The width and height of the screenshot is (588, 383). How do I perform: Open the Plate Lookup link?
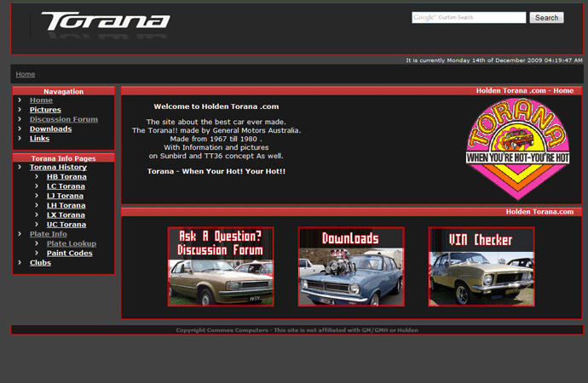point(72,243)
